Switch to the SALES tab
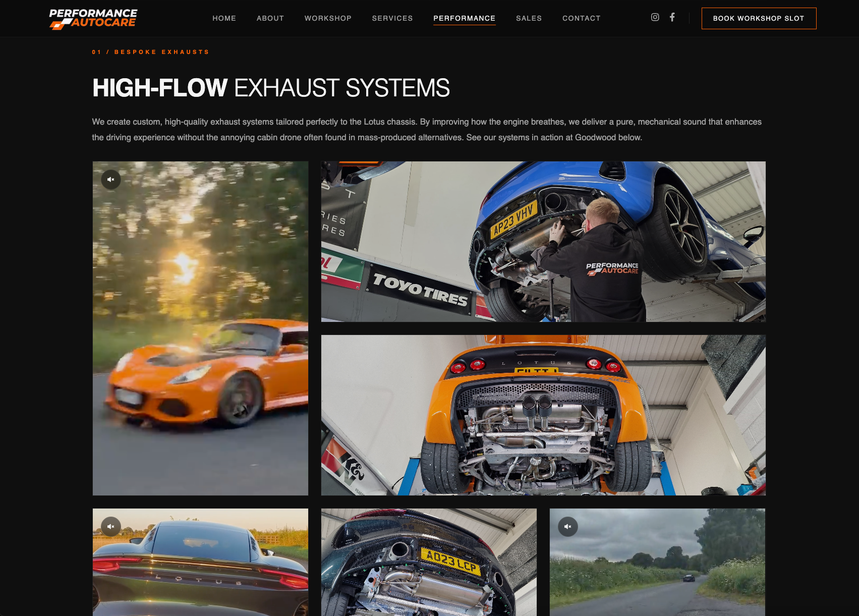Viewport: 859px width, 616px height. (x=529, y=18)
